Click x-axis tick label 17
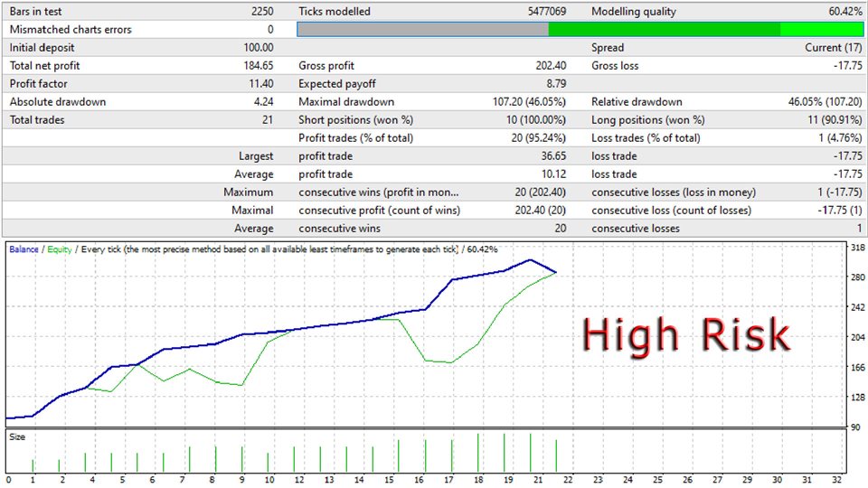The image size is (868, 488). [449, 480]
